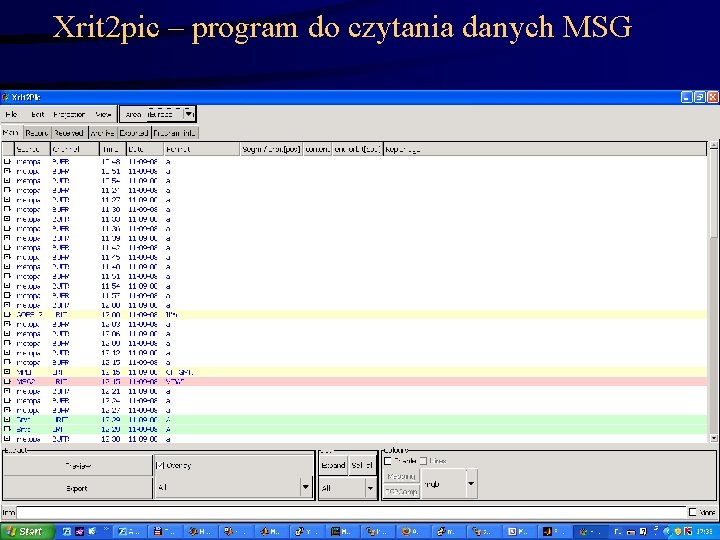Toggle the first Colours checkbox
The image size is (720, 540).
388,461
